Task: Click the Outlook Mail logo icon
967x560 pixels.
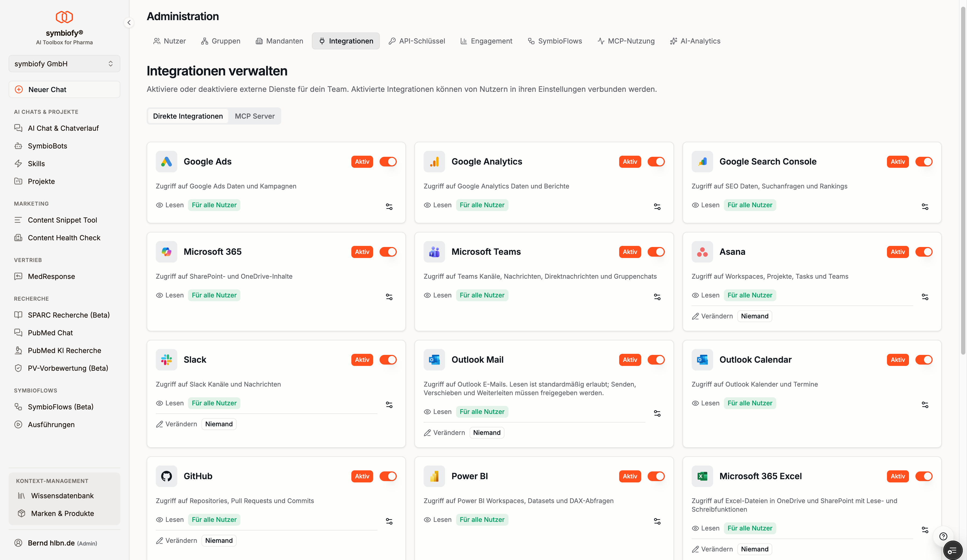Action: point(434,359)
